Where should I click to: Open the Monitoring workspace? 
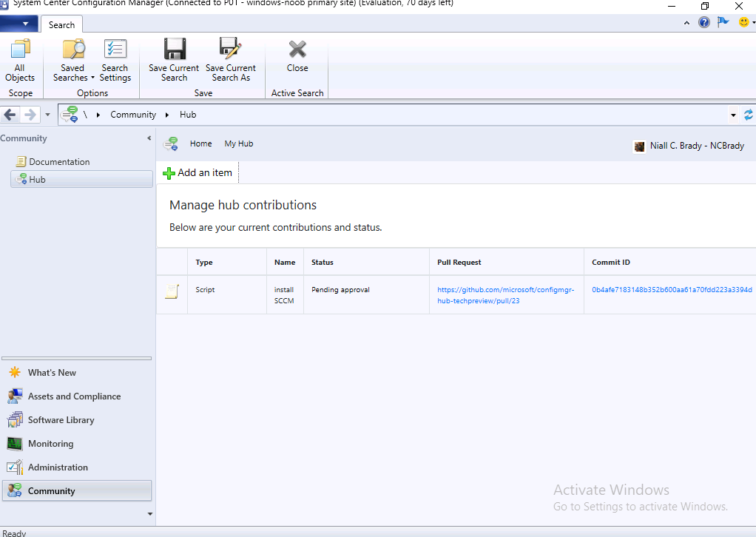click(x=77, y=444)
